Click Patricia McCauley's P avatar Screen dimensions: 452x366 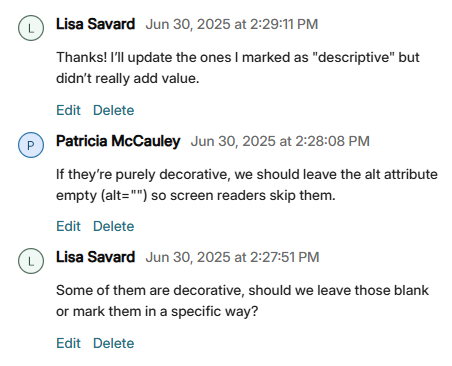(x=31, y=145)
